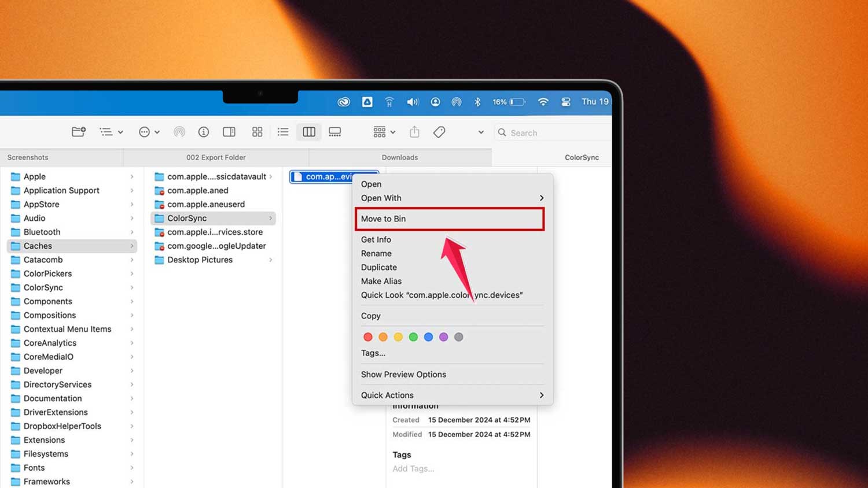Switch to list view
868x488 pixels.
283,132
